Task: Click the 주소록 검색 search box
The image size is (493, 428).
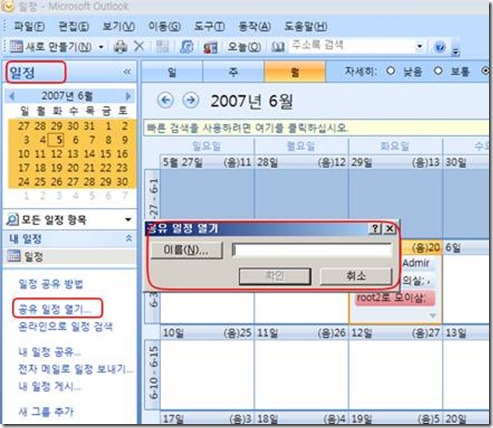Action: (x=353, y=46)
